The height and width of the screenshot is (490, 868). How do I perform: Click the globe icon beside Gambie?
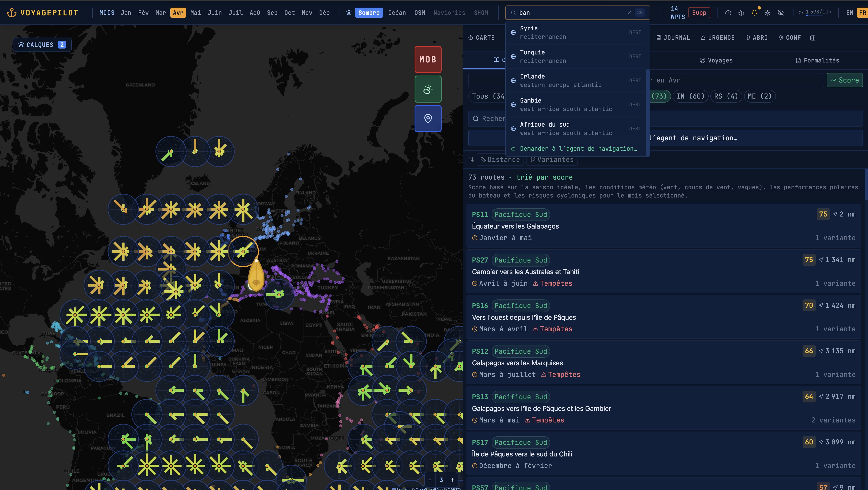[x=513, y=105]
